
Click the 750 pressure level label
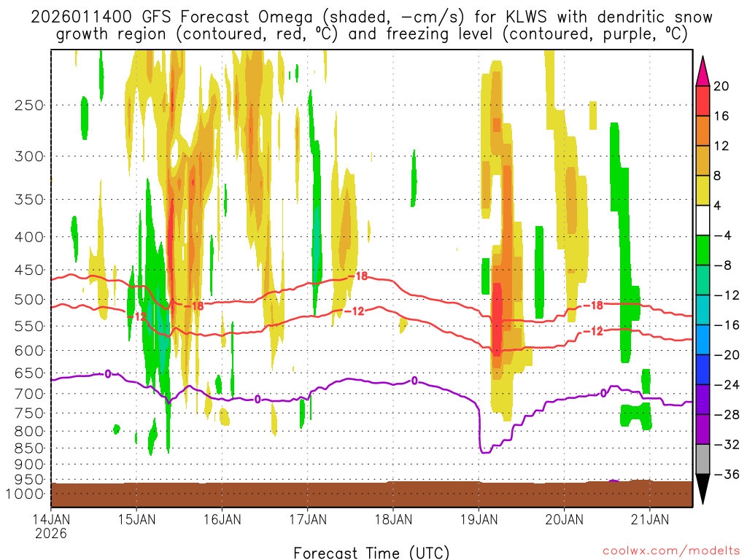click(x=29, y=413)
